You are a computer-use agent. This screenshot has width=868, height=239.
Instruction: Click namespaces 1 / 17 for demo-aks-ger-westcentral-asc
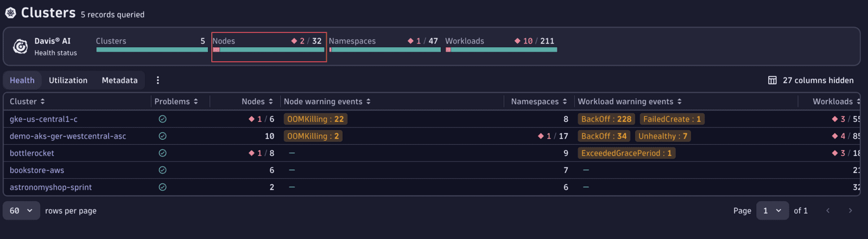tap(553, 136)
